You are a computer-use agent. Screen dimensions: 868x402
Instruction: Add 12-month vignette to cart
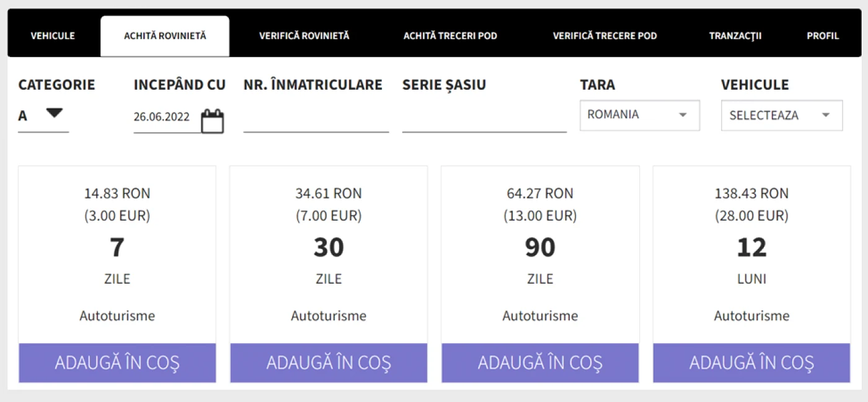751,363
